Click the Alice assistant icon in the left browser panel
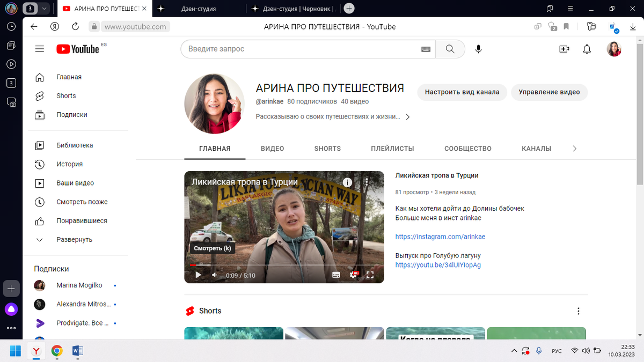The image size is (644, 362). click(x=11, y=309)
